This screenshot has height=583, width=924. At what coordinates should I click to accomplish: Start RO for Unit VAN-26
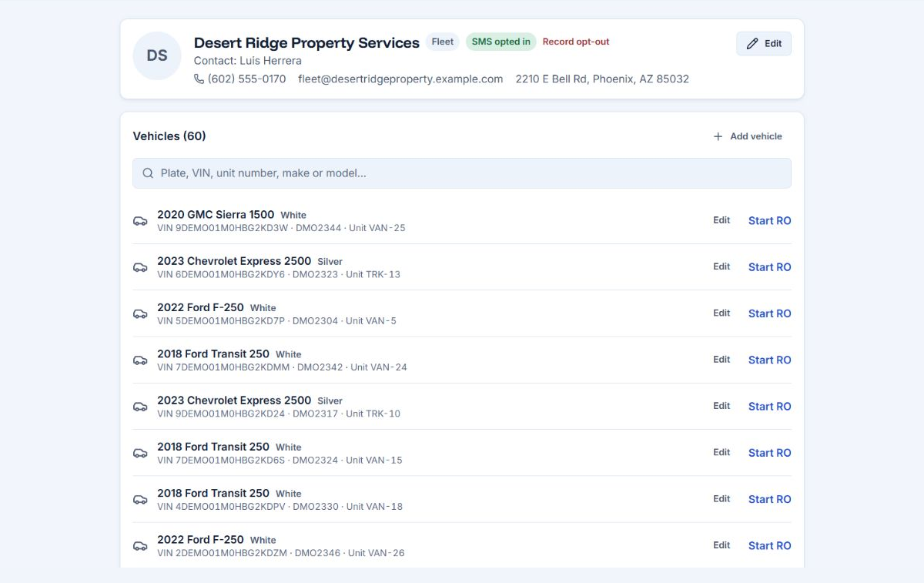coord(770,545)
